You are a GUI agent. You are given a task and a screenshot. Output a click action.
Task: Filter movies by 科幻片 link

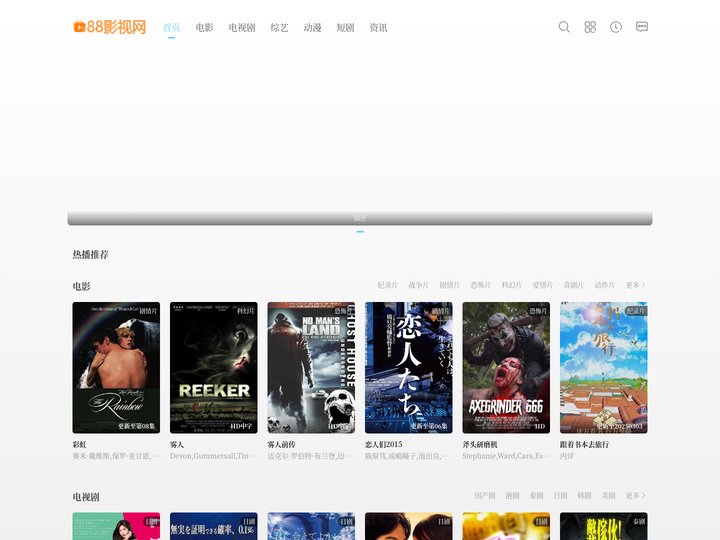coord(512,285)
